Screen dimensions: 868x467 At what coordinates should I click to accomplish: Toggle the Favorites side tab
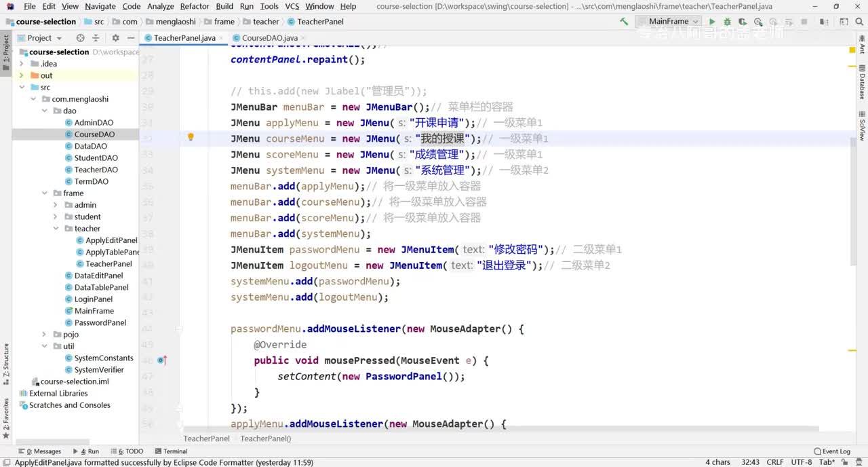pos(6,417)
